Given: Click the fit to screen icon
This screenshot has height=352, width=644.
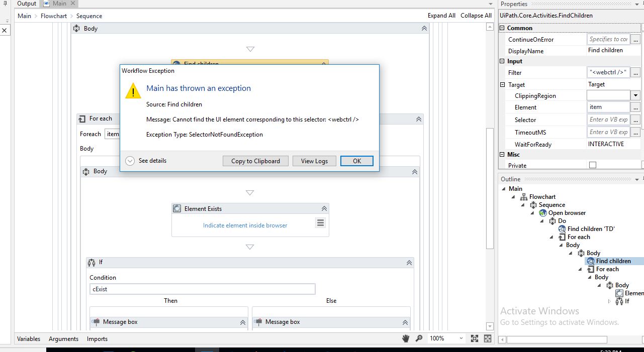Looking at the screenshot, I should click(x=475, y=338).
